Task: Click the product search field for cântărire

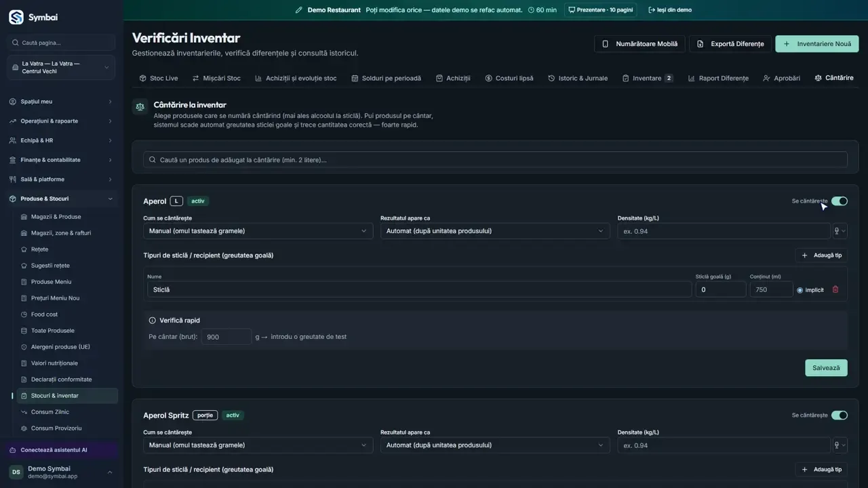Action: tap(495, 160)
